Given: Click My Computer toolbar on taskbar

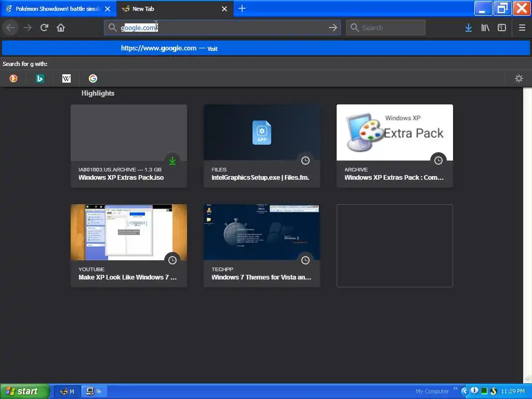Looking at the screenshot, I should click(432, 391).
